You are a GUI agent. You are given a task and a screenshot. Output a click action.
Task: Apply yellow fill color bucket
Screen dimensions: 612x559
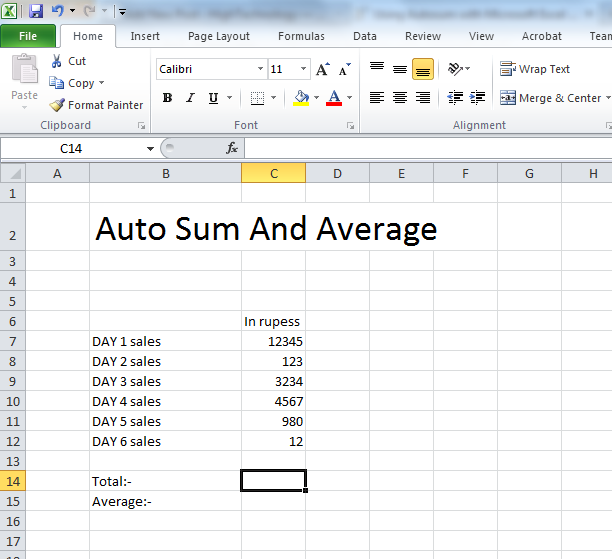(x=301, y=98)
